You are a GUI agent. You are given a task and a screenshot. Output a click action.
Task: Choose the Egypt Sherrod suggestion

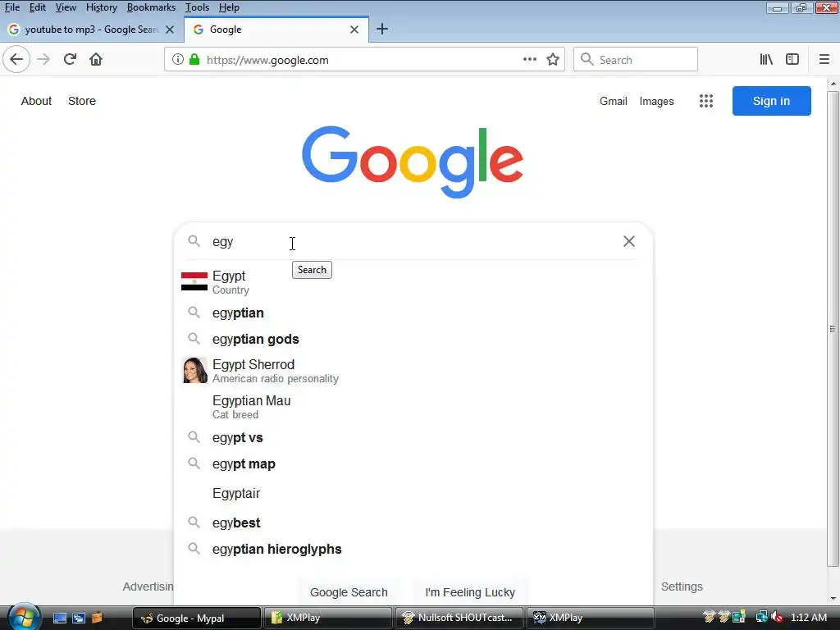(x=413, y=371)
